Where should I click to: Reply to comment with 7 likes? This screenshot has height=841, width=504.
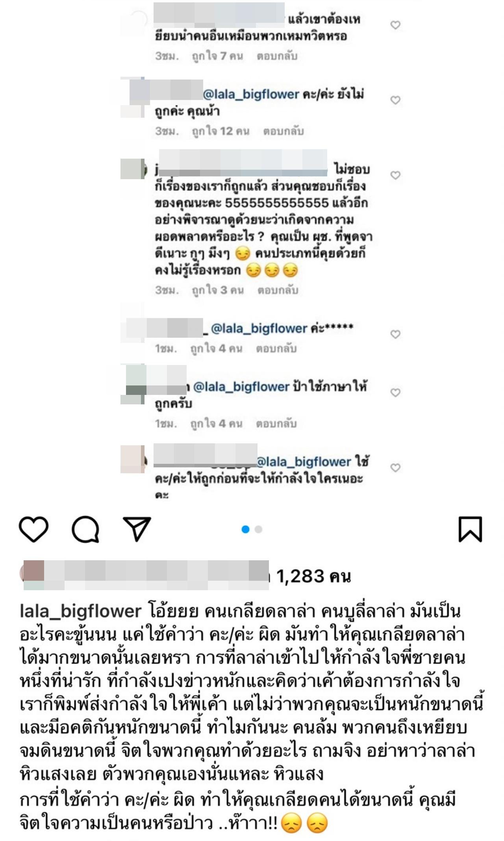pos(277,56)
